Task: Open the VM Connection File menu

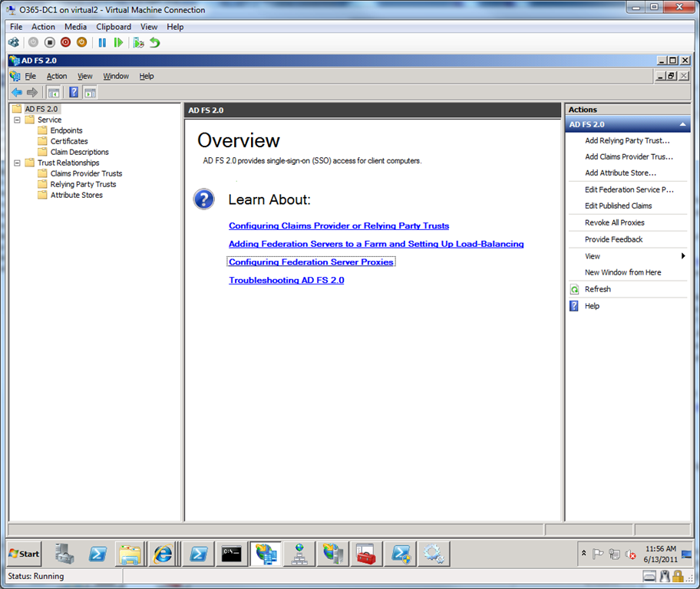Action: [16, 27]
